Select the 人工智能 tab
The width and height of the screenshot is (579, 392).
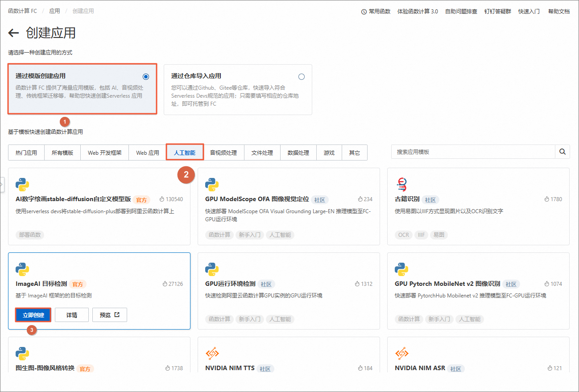pos(185,153)
